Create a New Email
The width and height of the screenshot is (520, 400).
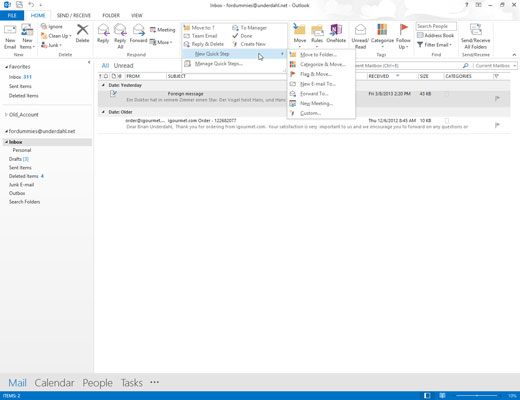pos(10,37)
